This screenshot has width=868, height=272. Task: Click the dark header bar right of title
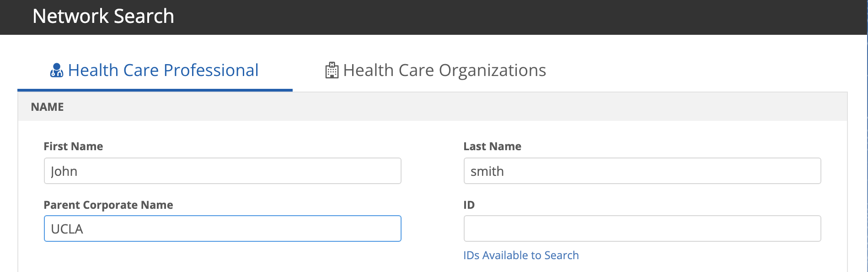503,16
